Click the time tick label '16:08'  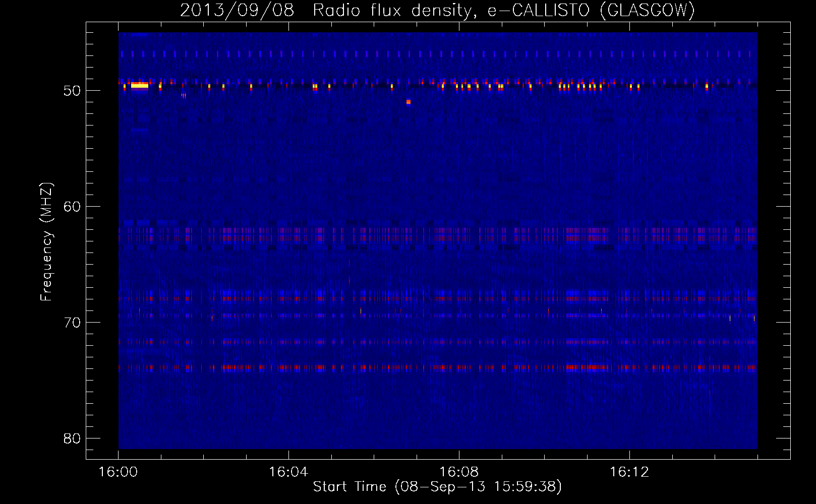(x=459, y=472)
